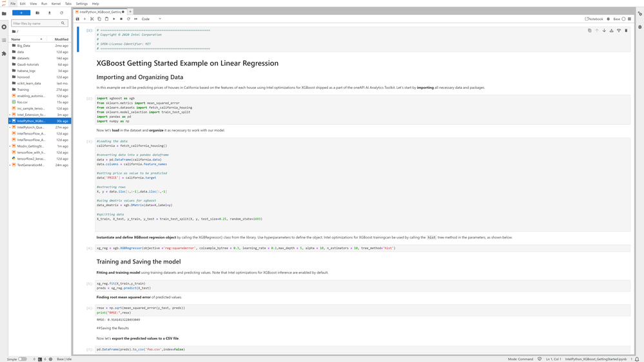Sort files by the Modified column

coord(61,39)
